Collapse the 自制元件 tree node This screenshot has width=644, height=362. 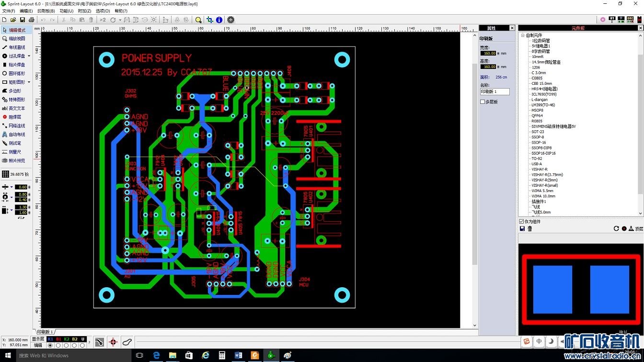click(522, 35)
